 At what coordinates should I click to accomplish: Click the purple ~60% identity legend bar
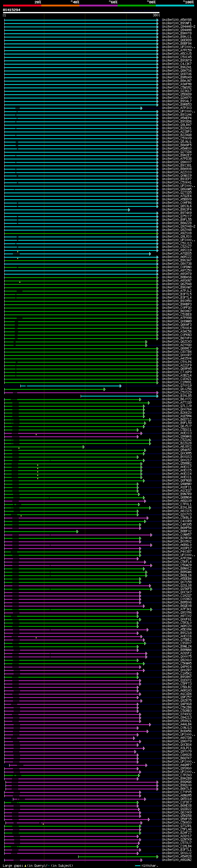[99, 6]
